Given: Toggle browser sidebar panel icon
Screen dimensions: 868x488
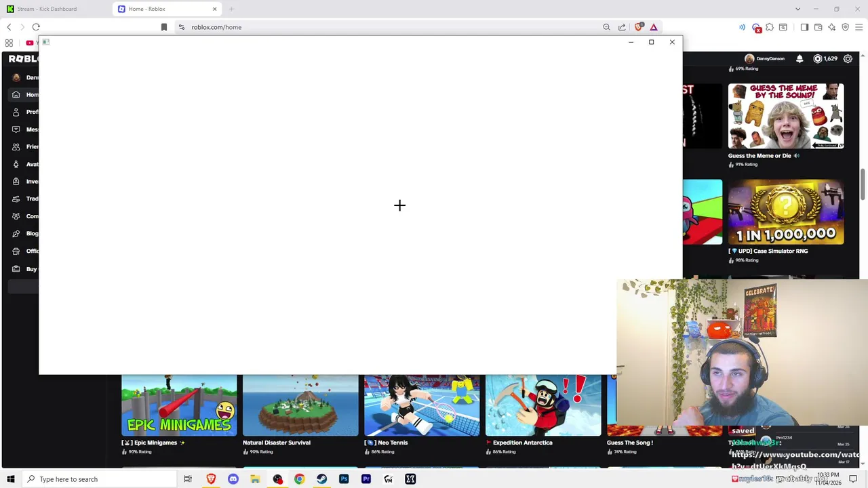Looking at the screenshot, I should [x=804, y=27].
